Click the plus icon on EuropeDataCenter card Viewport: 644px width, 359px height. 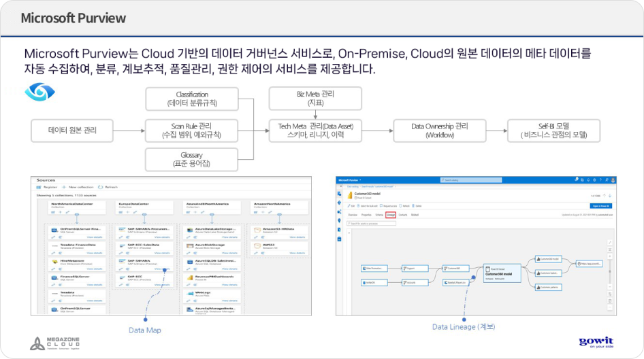(128, 212)
